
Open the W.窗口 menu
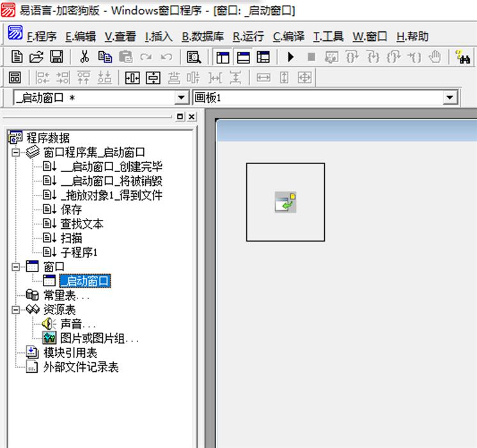pos(370,36)
